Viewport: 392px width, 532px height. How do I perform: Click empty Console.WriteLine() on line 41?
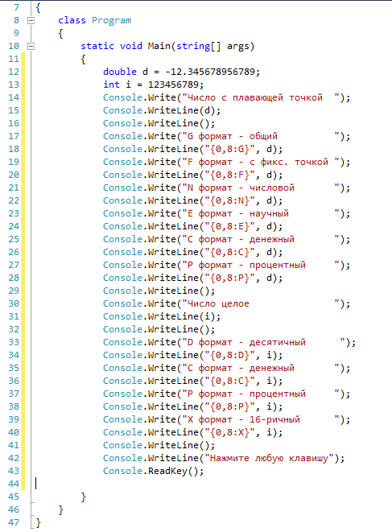coord(159,446)
